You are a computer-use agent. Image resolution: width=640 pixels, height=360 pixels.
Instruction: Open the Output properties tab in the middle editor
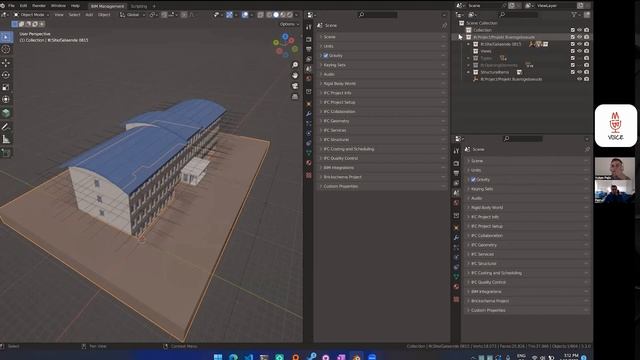(309, 49)
